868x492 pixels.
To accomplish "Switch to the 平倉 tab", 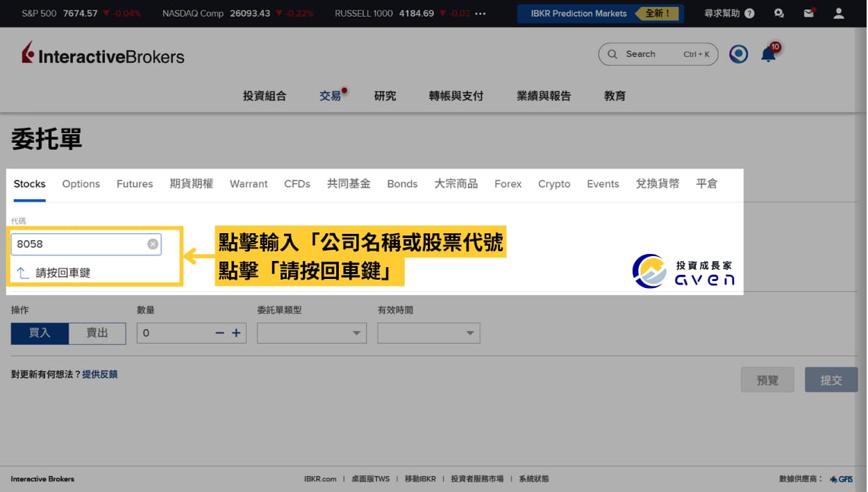I will pos(706,184).
